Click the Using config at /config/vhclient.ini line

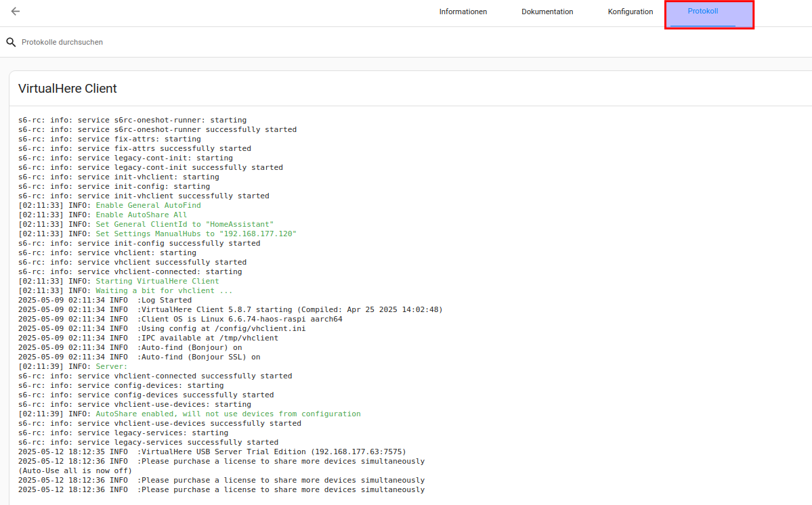[x=221, y=328]
